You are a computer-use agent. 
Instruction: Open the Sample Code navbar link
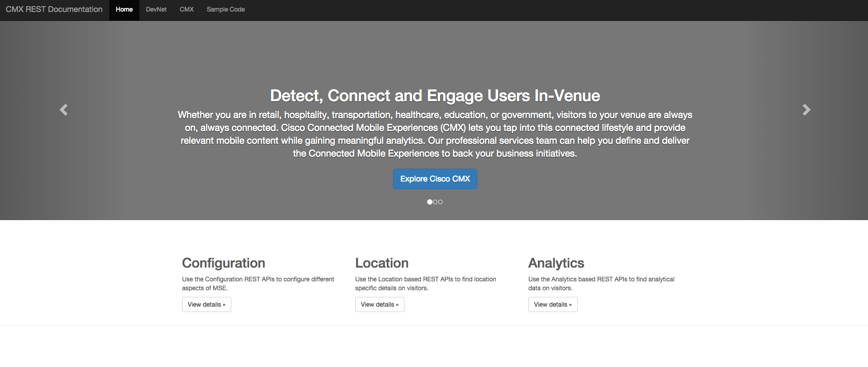pos(226,9)
